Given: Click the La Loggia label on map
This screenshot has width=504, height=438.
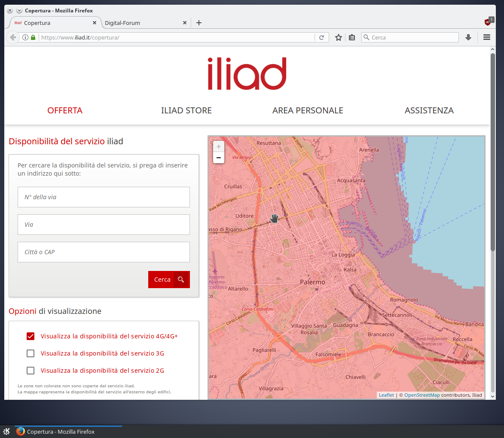Looking at the screenshot, I should (x=343, y=255).
